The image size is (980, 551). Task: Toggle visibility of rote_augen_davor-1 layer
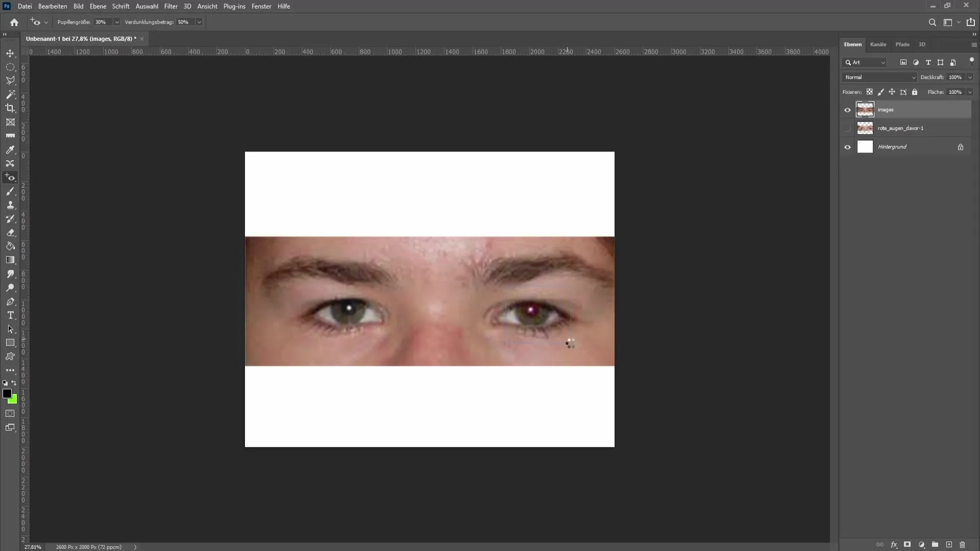847,128
